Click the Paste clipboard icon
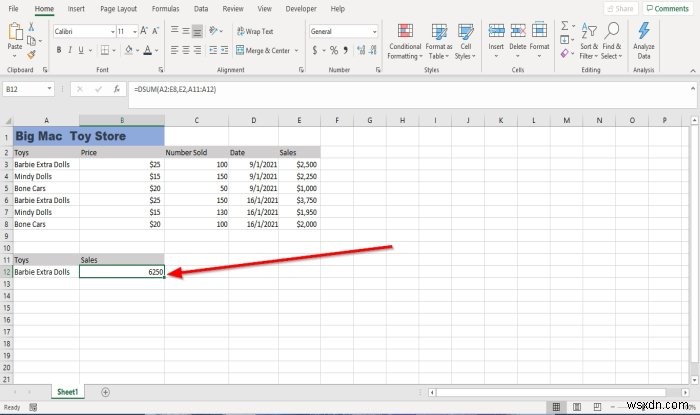Image resolution: width=700 pixels, height=415 pixels. pos(15,33)
